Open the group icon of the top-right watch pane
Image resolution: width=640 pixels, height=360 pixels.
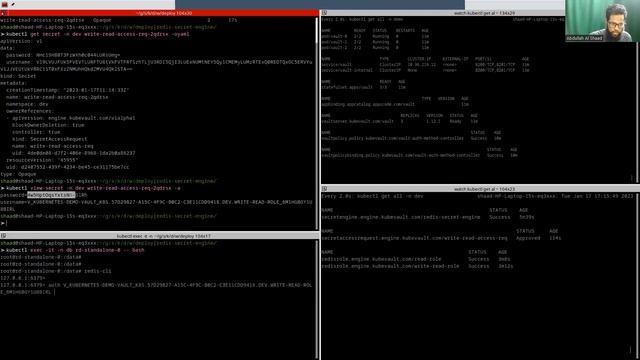pos(324,13)
